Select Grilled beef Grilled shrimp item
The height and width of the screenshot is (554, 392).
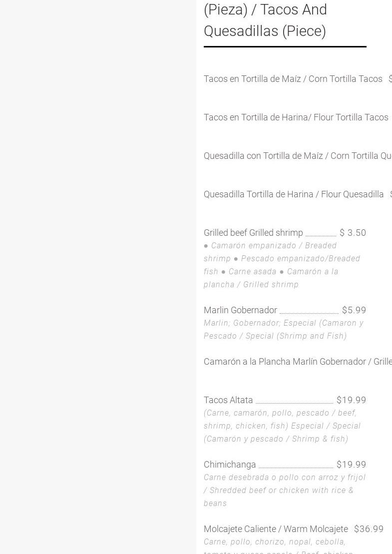[x=253, y=233]
